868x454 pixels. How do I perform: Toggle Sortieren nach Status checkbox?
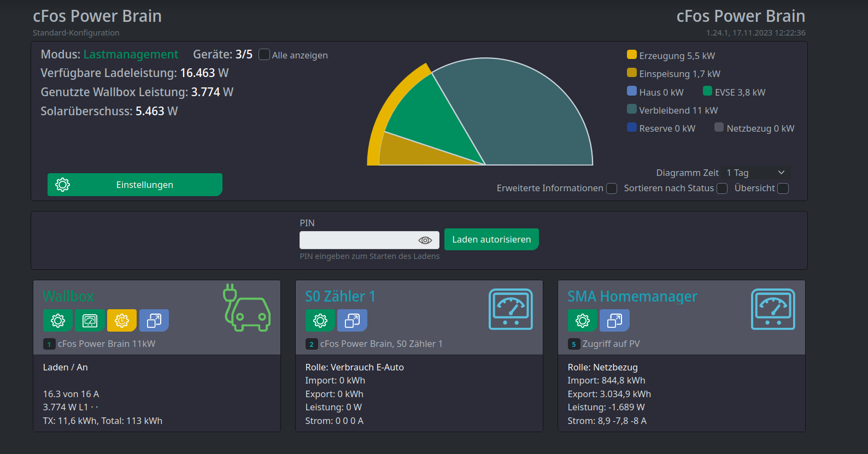point(722,188)
